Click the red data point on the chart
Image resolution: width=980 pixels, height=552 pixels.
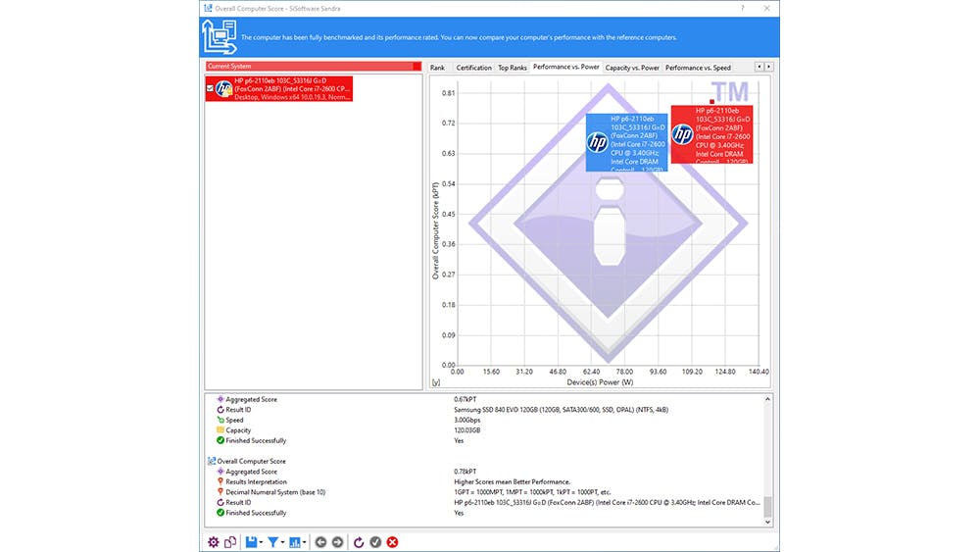[x=711, y=101]
